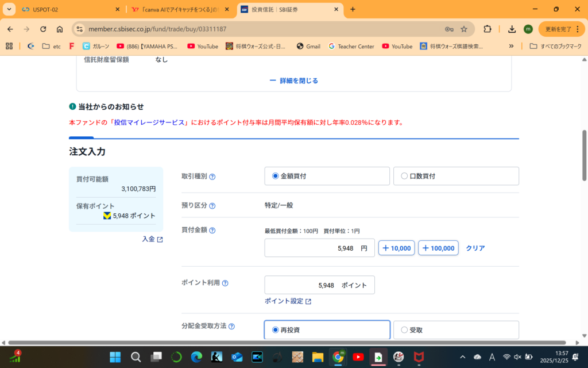Click help icon beside 分配金受取方法

[231, 327]
